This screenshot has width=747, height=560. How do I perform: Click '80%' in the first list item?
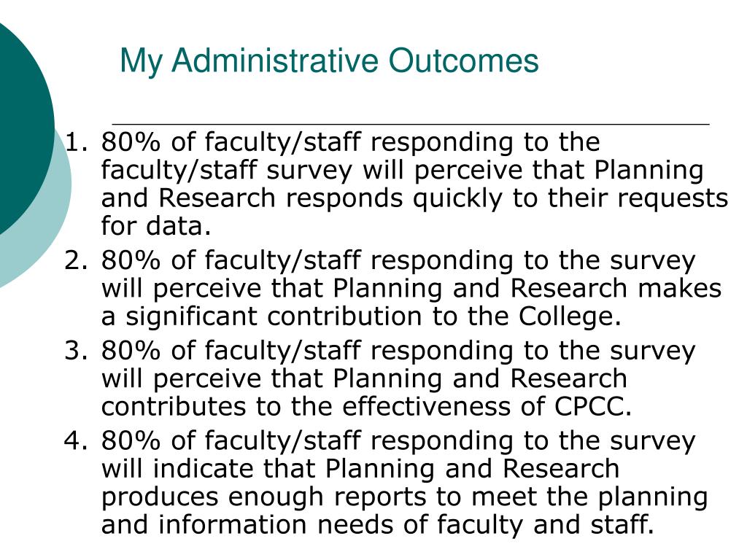[x=131, y=142]
